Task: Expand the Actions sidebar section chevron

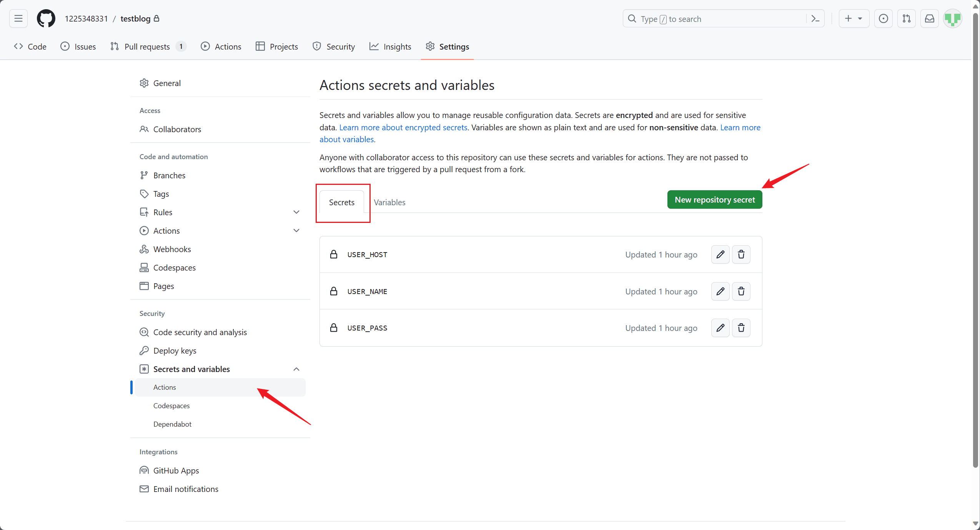Action: 296,231
